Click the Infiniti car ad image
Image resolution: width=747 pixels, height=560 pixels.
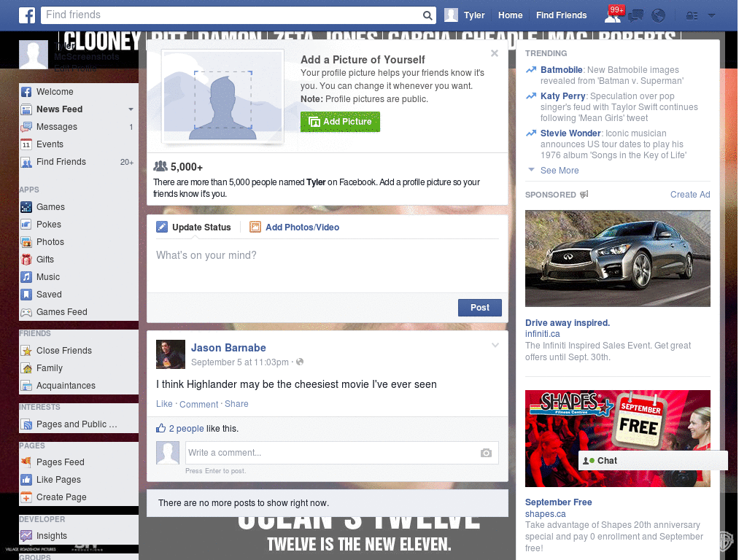point(617,259)
